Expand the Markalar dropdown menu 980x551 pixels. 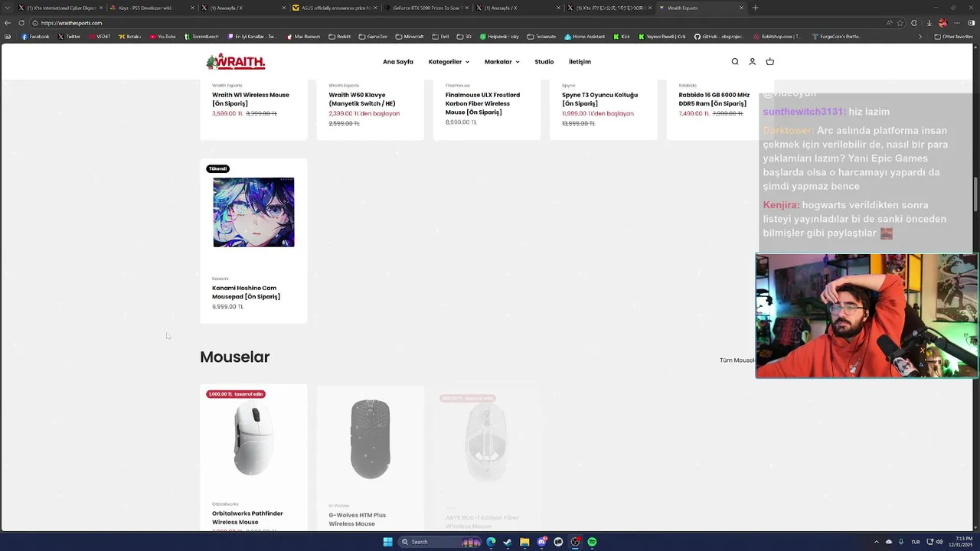tap(501, 62)
